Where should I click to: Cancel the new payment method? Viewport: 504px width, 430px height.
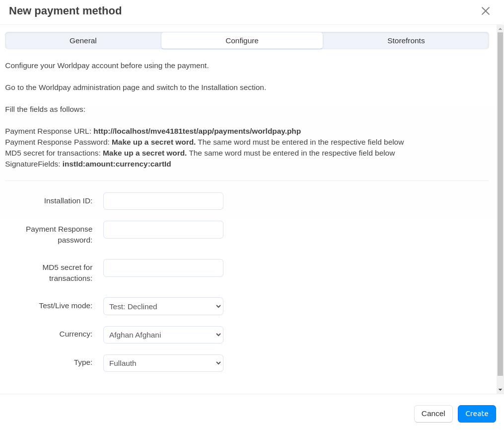click(433, 414)
